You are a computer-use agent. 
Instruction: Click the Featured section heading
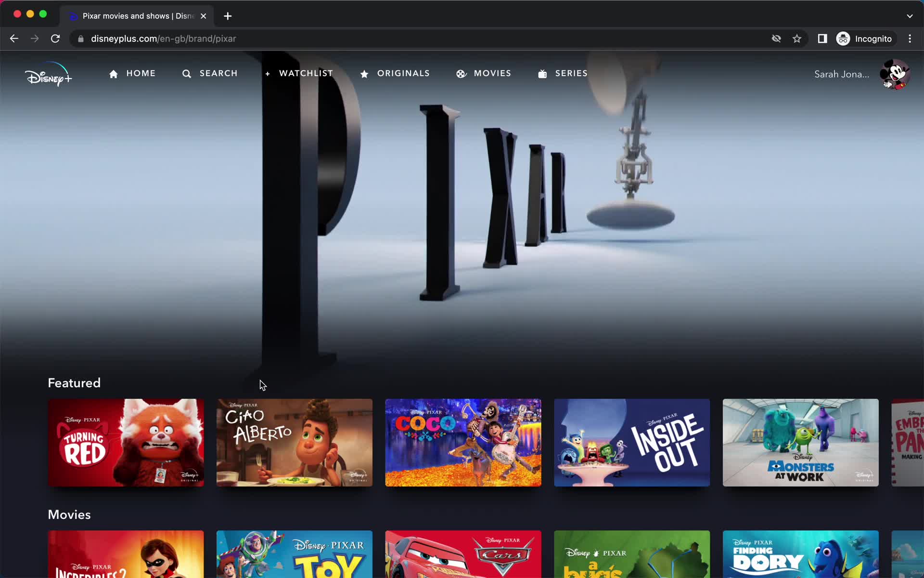pyautogui.click(x=74, y=383)
